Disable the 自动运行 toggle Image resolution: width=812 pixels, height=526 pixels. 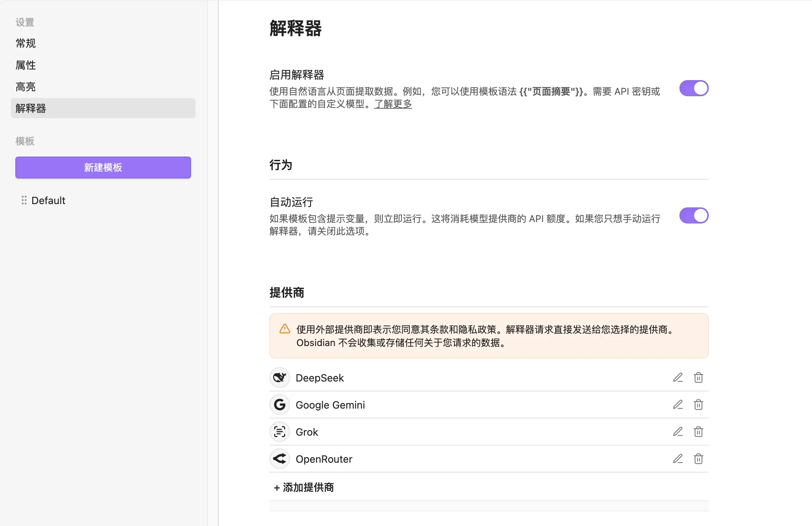pyautogui.click(x=694, y=215)
